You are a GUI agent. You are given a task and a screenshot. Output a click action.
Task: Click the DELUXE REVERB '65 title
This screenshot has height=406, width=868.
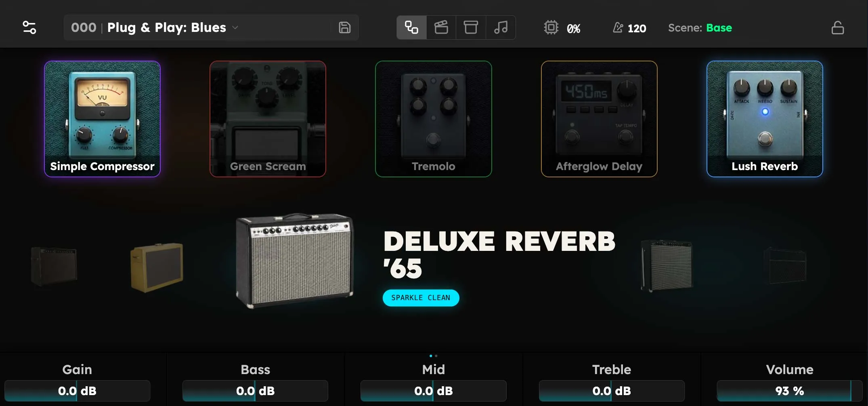(x=499, y=255)
